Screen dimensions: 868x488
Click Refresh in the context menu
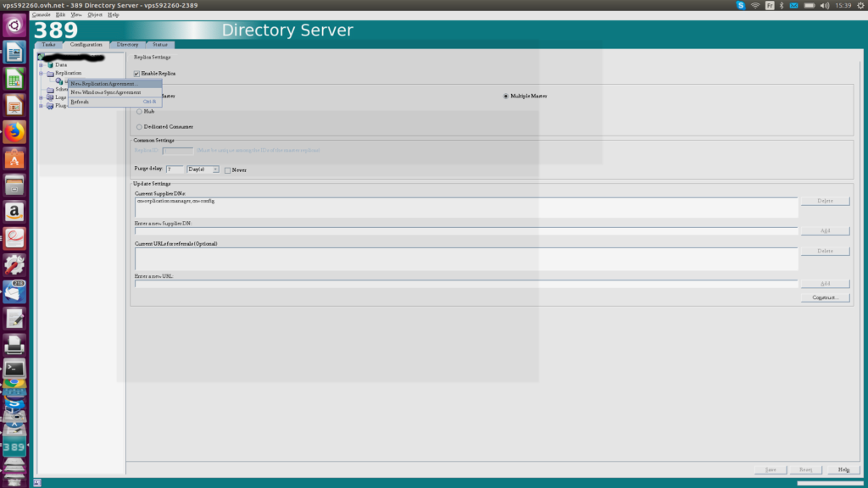point(115,102)
